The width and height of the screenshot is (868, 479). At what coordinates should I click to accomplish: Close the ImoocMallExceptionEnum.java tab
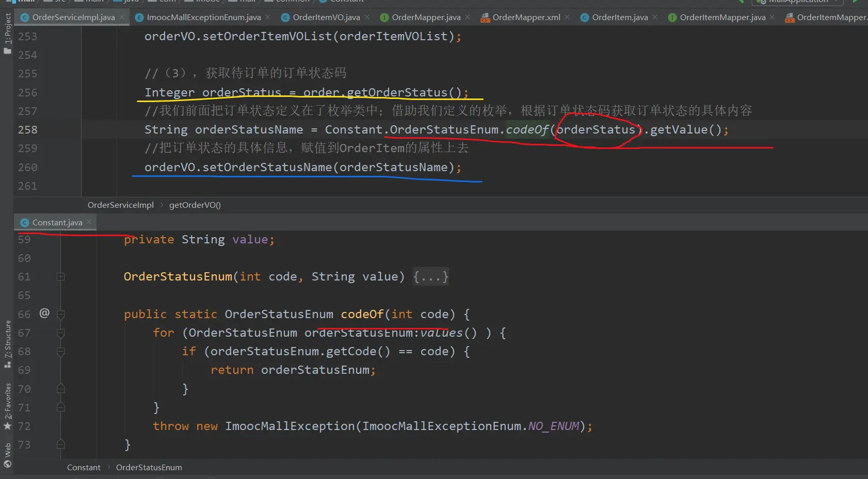(268, 17)
